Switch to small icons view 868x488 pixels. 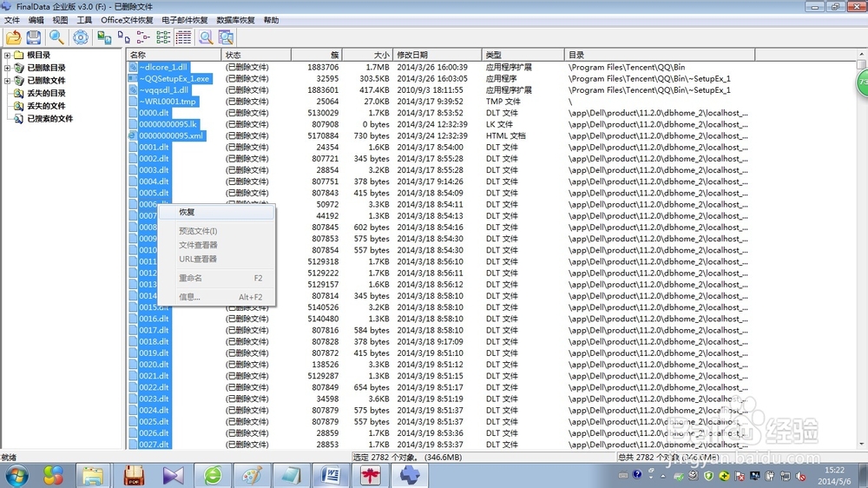click(x=124, y=37)
